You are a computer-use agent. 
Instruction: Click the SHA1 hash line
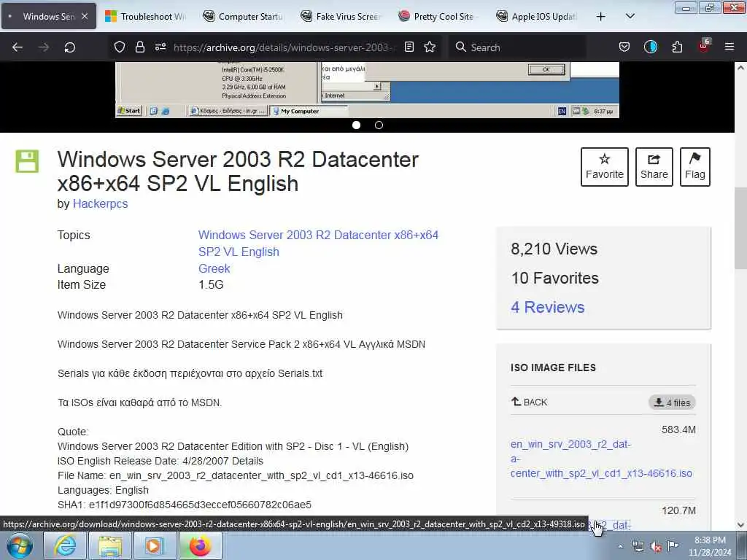[185, 505]
